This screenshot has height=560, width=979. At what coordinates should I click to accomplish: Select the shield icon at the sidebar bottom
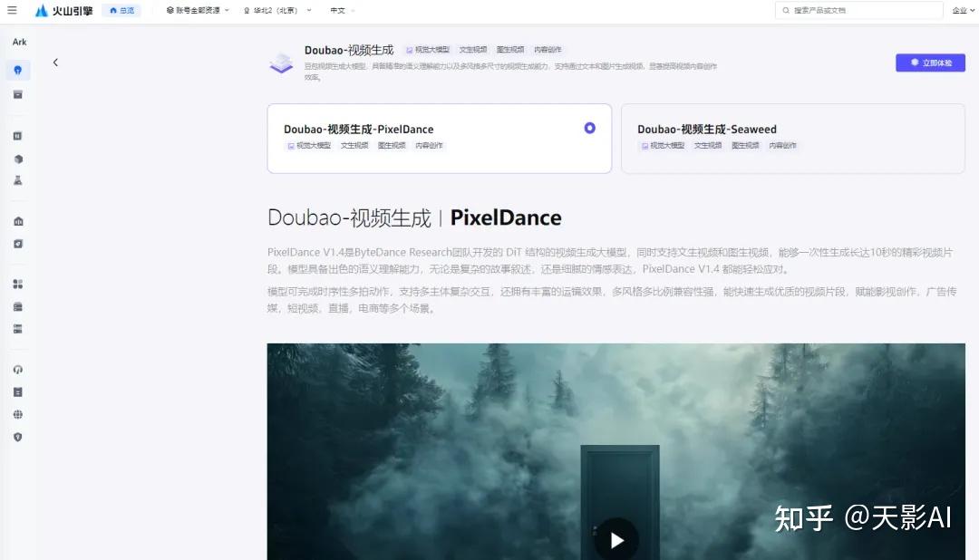point(18,437)
